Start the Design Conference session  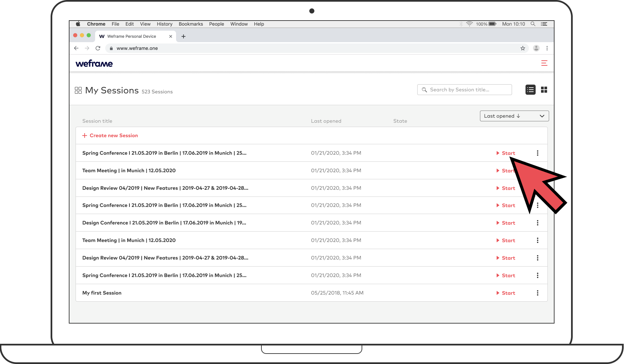506,223
